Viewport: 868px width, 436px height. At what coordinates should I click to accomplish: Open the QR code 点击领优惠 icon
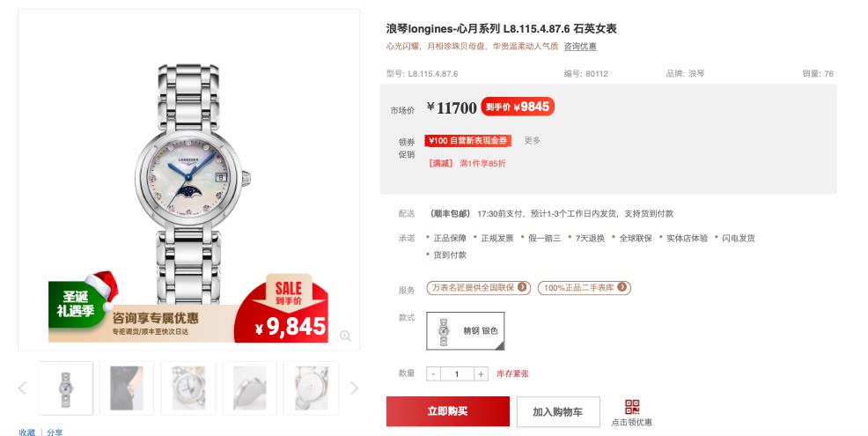pos(631,407)
